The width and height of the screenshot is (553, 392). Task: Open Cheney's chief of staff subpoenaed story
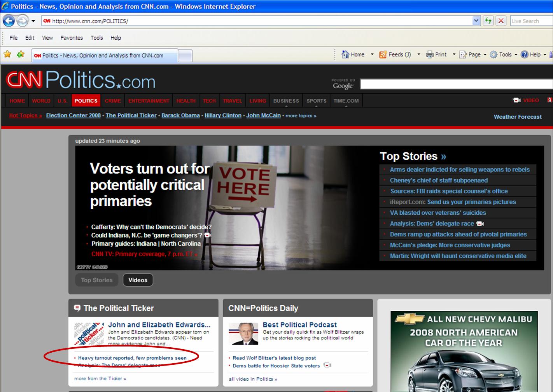coord(439,180)
